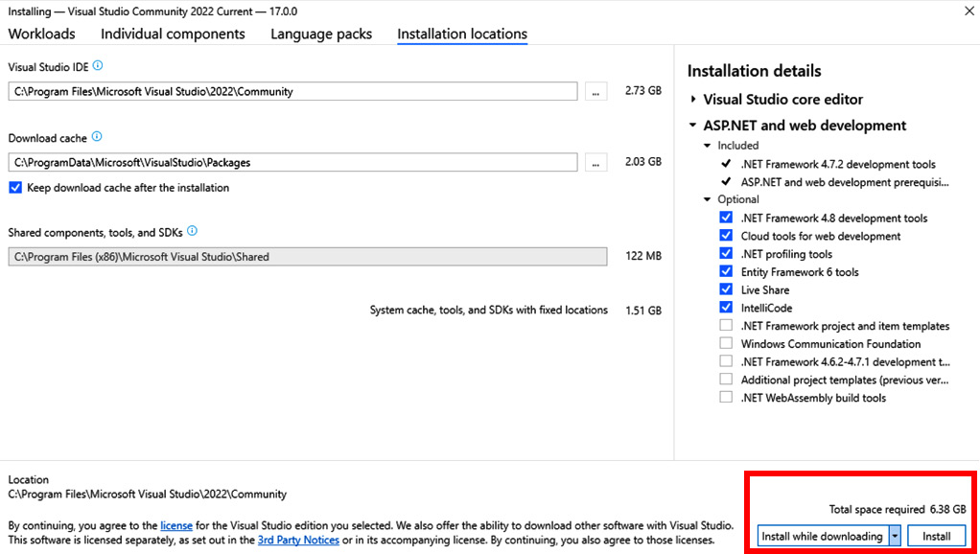
Task: Click the 2.73 GB size value
Action: point(643,90)
